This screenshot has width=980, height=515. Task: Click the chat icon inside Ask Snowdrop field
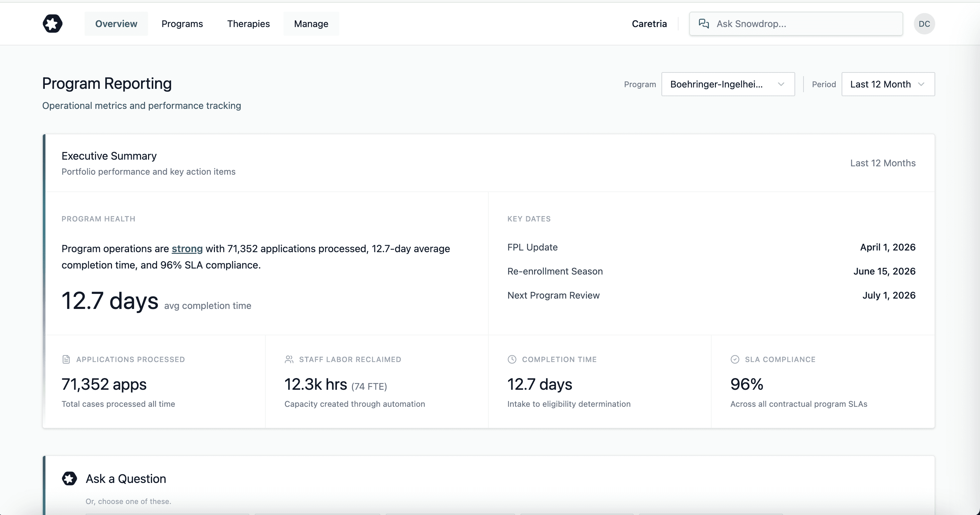coord(704,23)
